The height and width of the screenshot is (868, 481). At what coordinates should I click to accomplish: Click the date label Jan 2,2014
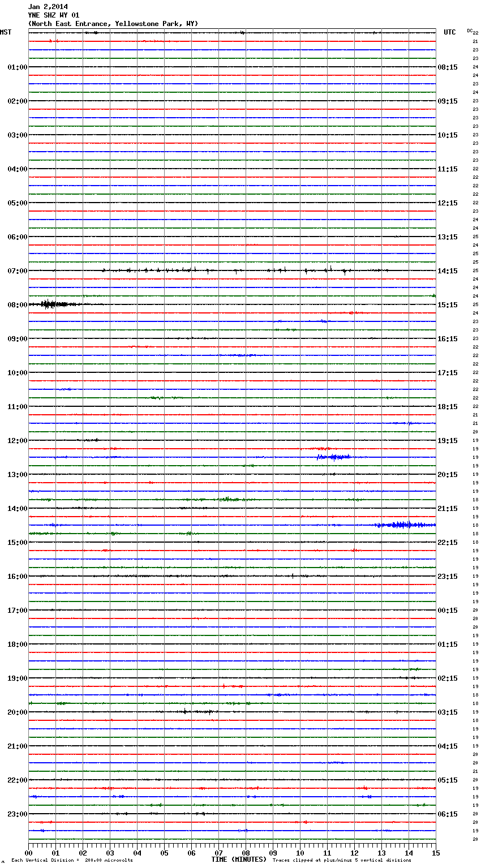(x=48, y=7)
